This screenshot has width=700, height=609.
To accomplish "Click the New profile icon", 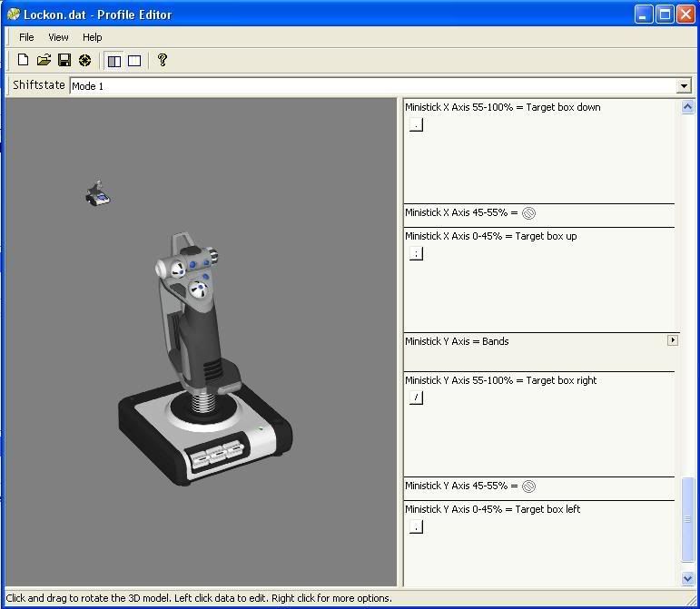I will click(24, 61).
